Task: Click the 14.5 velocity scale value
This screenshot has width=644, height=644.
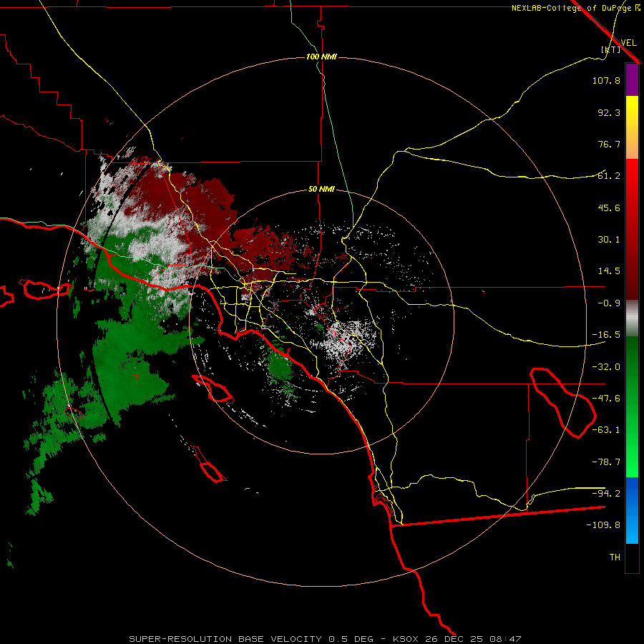Action: [x=609, y=271]
